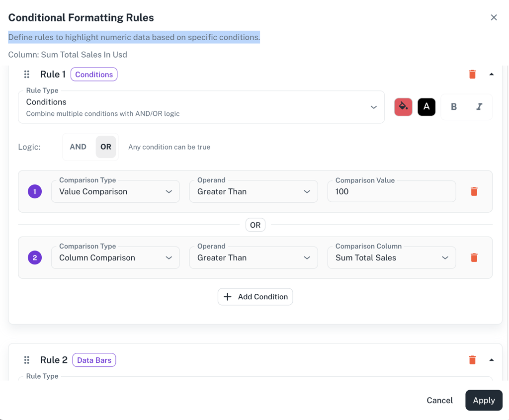Click the Add Condition button
The image size is (509, 420).
click(255, 297)
